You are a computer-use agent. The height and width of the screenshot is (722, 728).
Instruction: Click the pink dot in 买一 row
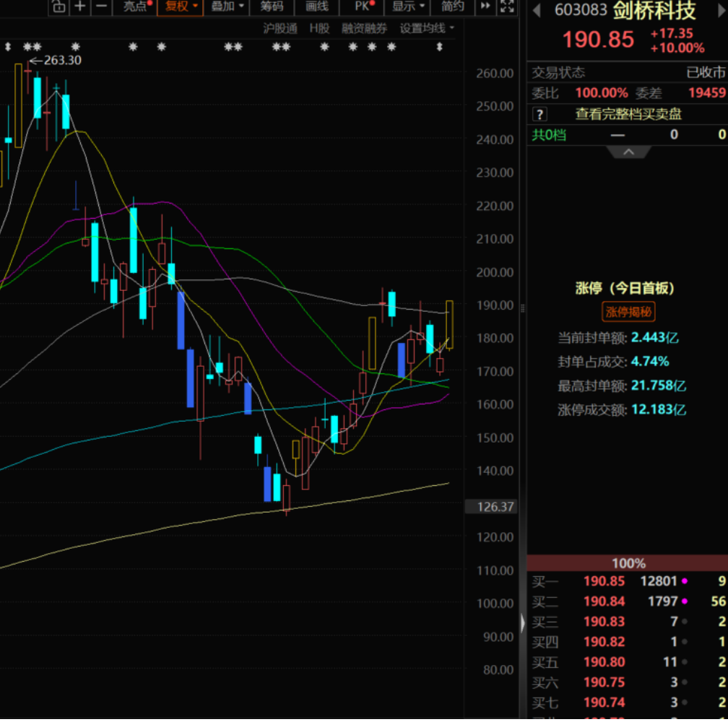685,581
